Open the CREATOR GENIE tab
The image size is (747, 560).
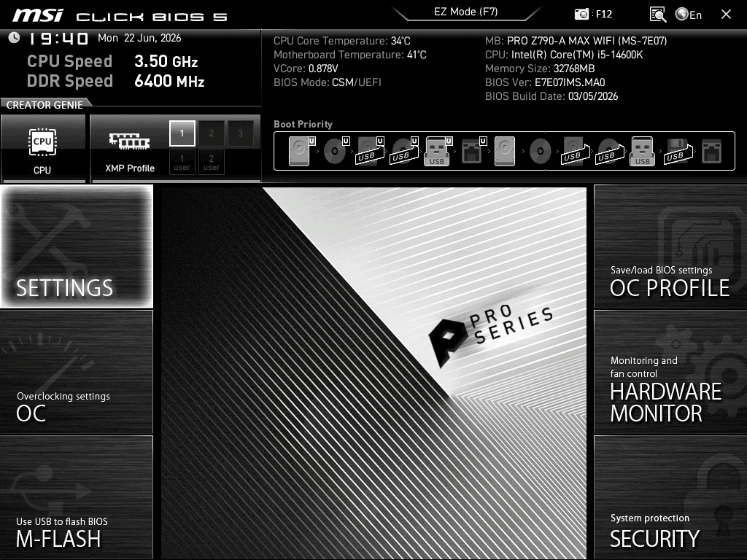pos(44,105)
